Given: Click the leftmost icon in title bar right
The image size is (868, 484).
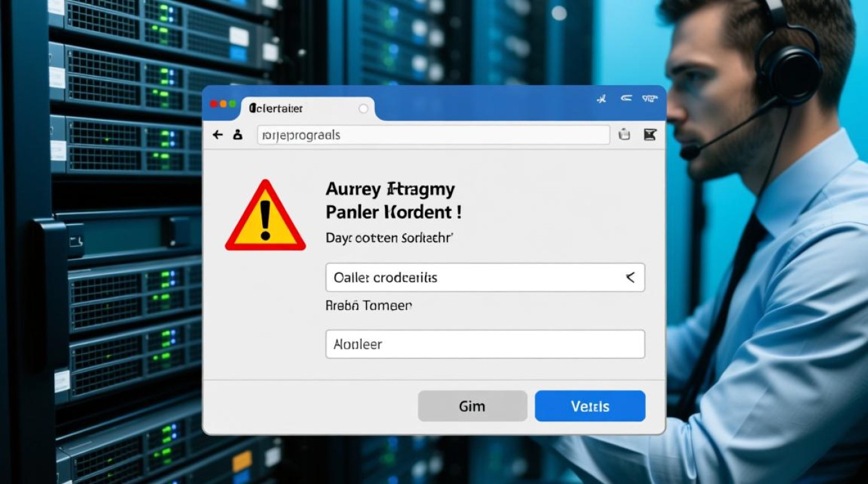Looking at the screenshot, I should tap(601, 99).
